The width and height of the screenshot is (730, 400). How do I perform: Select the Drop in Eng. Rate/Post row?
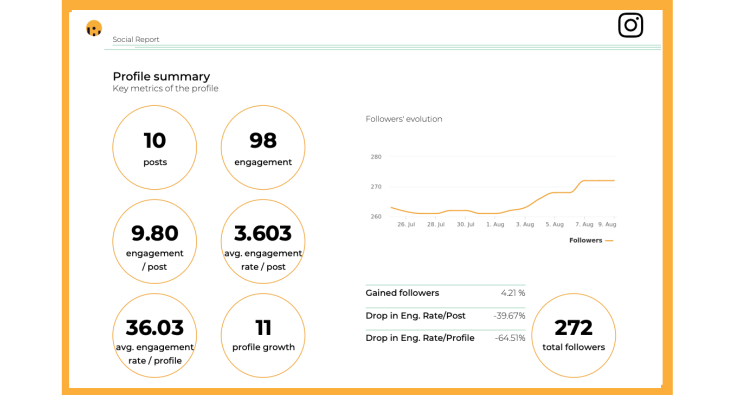(x=445, y=315)
